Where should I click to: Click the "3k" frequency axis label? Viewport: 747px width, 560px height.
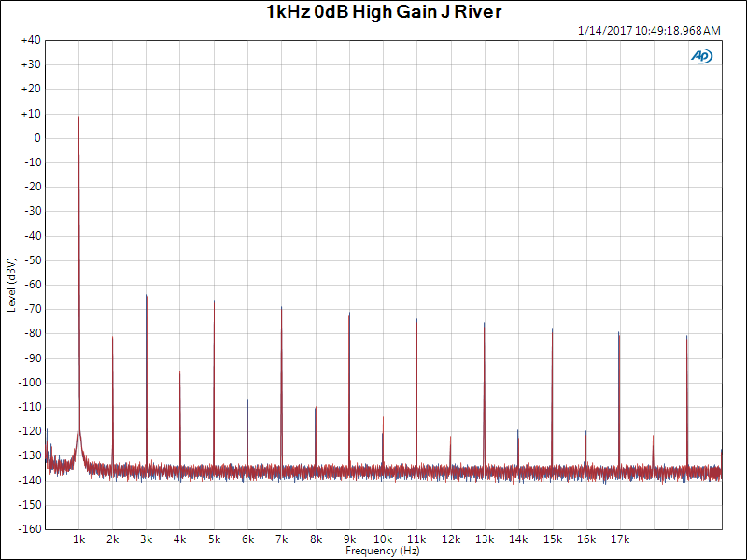click(x=147, y=539)
